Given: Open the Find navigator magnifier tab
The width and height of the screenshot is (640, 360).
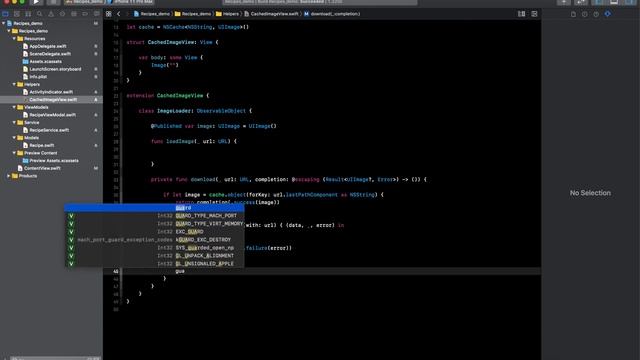Looking at the screenshot, I should tap(40, 14).
